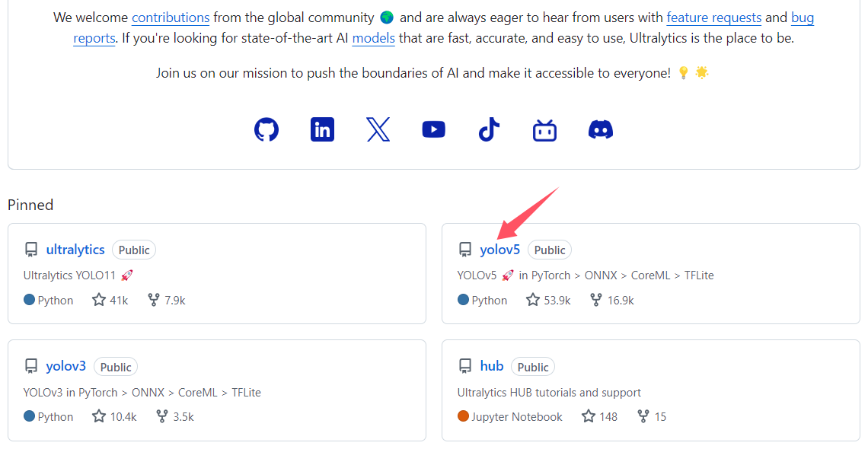Click the fork icon on yolov5 card
Image resolution: width=868 pixels, height=449 pixels.
(x=596, y=300)
